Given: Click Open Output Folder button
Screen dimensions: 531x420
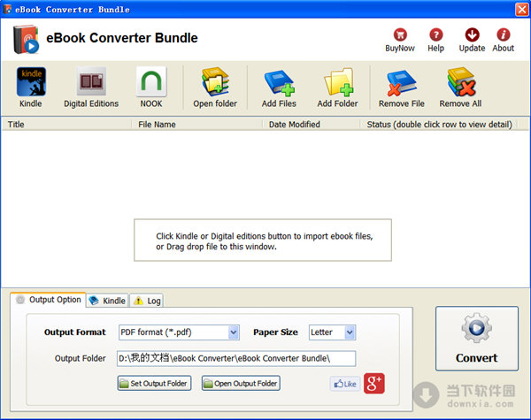Looking at the screenshot, I should [x=241, y=383].
